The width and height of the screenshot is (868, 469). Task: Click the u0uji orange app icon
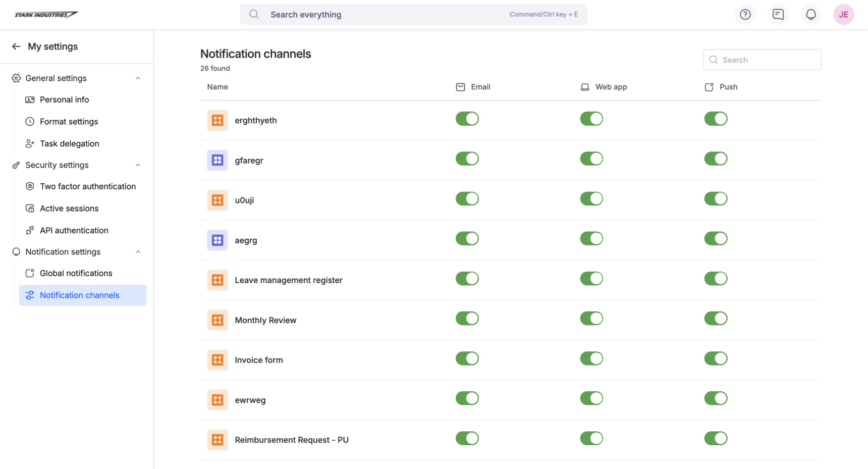tap(218, 200)
